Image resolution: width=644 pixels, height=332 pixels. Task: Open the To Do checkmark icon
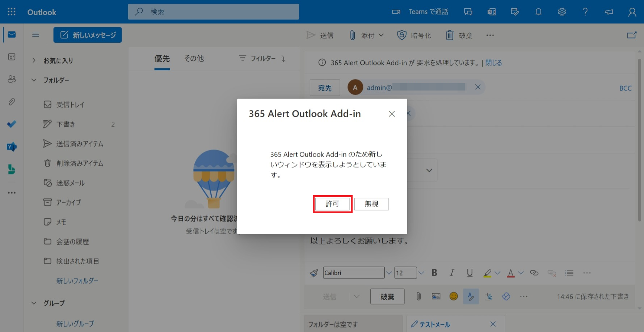coord(12,124)
